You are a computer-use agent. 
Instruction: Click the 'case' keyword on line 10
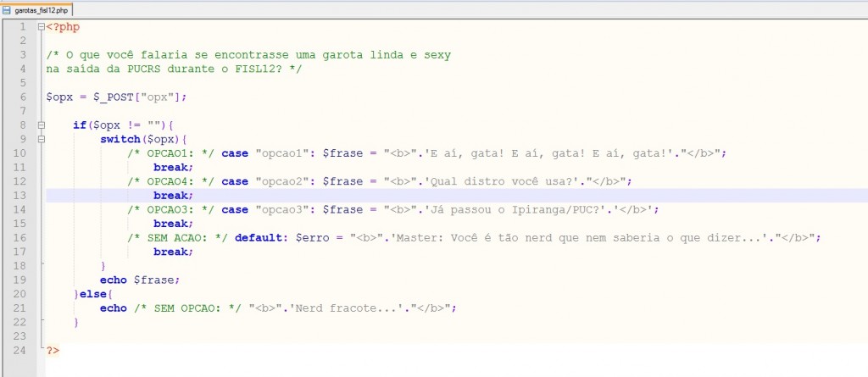tap(235, 153)
